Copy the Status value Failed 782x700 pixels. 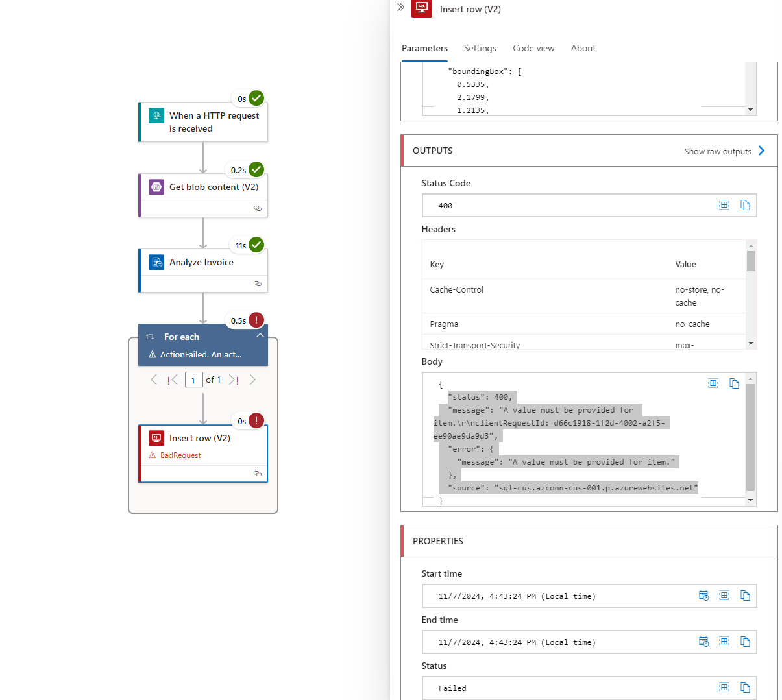point(745,688)
